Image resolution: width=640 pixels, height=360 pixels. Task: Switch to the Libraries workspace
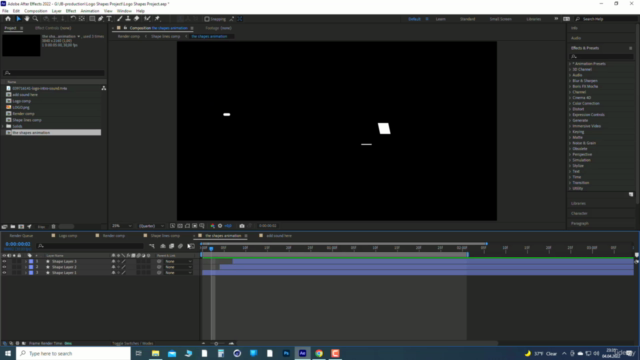coord(533,19)
